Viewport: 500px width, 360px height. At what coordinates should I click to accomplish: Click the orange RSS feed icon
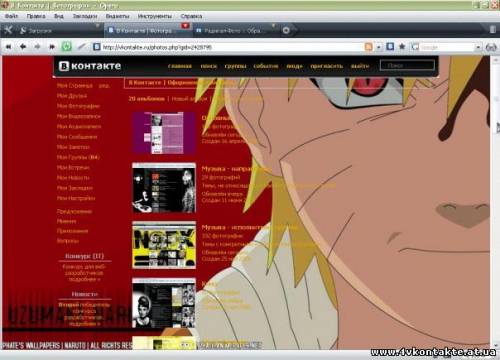click(x=368, y=47)
